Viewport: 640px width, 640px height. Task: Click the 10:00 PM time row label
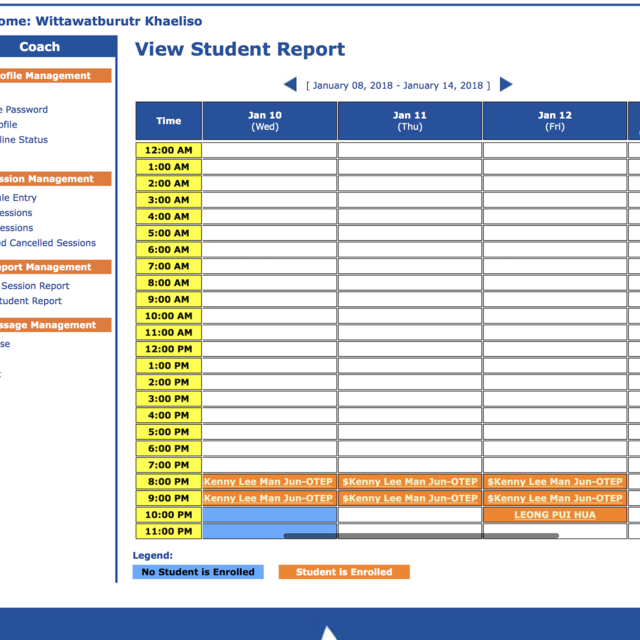click(169, 515)
